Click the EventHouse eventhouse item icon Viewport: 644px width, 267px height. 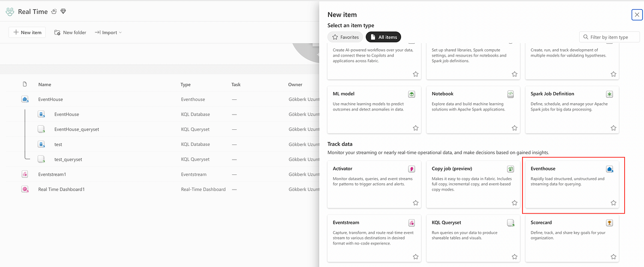(x=25, y=99)
